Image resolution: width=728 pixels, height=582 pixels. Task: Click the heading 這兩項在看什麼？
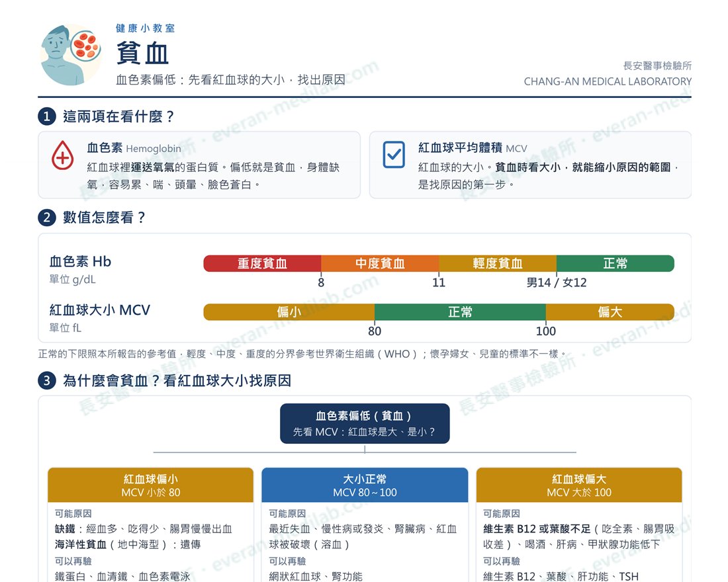(x=119, y=116)
